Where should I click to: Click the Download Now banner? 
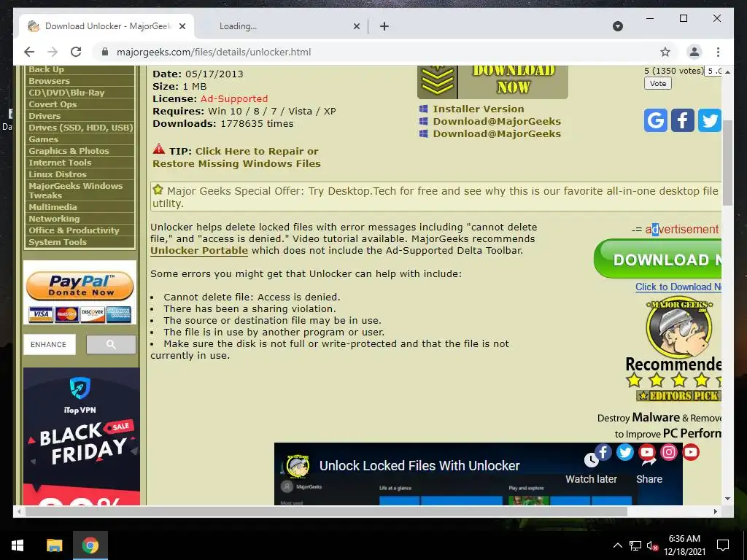pos(492,82)
